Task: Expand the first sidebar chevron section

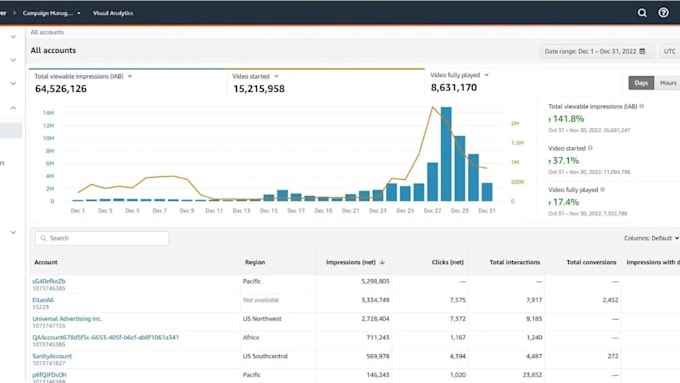Action: (x=13, y=37)
